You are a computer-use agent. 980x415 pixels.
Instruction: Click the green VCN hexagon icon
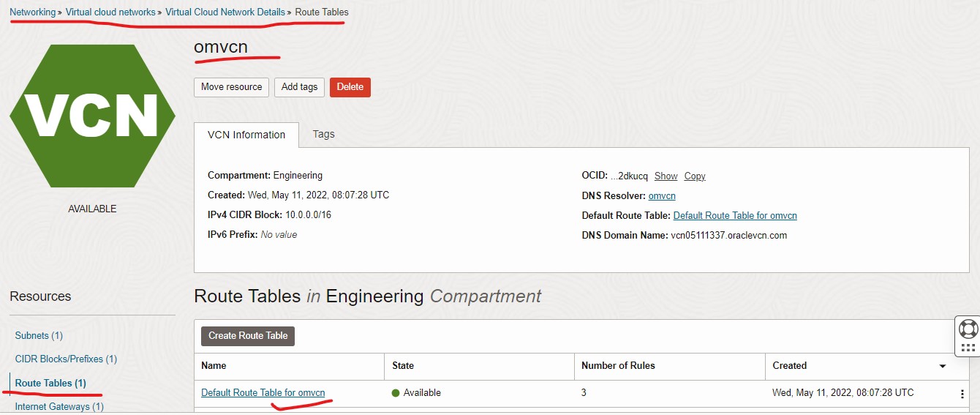(x=92, y=116)
